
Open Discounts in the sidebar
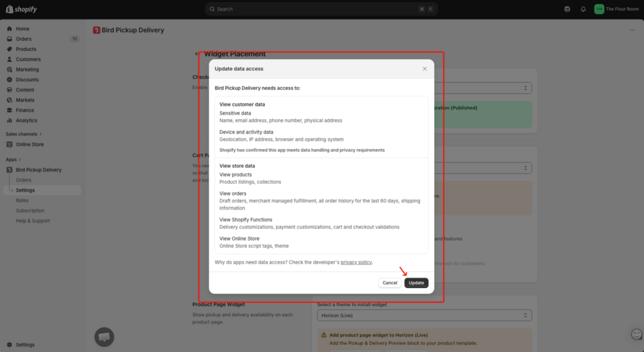pyautogui.click(x=27, y=80)
